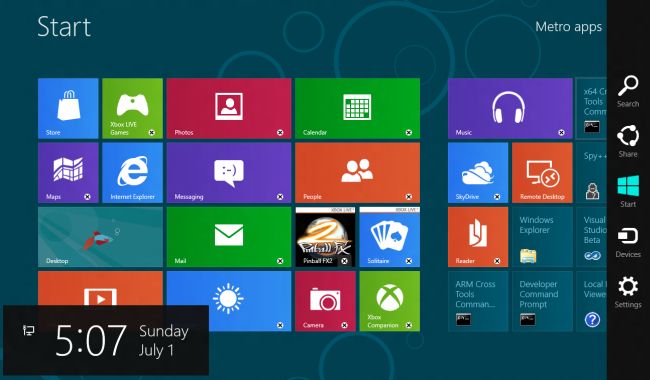Click the Search charm
The height and width of the screenshot is (380, 650).
tap(628, 91)
